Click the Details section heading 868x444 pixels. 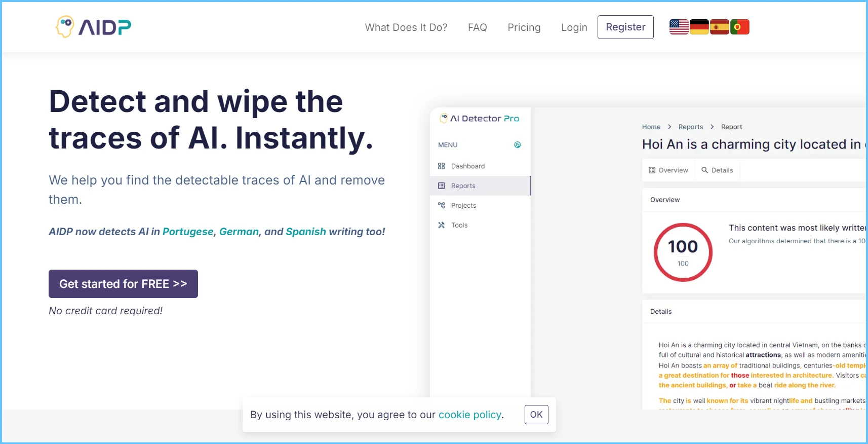pyautogui.click(x=661, y=312)
